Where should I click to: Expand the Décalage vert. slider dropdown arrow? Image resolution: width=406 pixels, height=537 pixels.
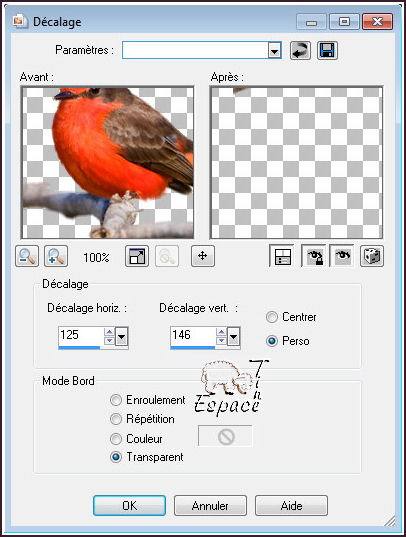coord(233,337)
